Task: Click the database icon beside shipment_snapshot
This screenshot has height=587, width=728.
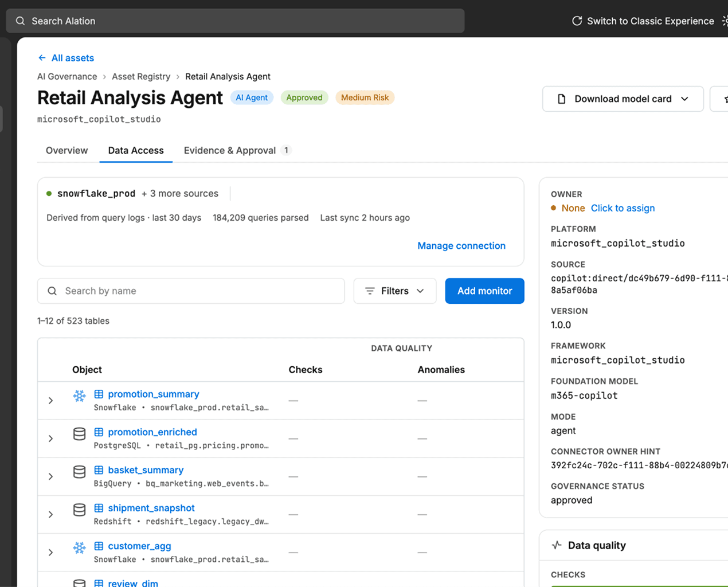Action: click(x=80, y=510)
